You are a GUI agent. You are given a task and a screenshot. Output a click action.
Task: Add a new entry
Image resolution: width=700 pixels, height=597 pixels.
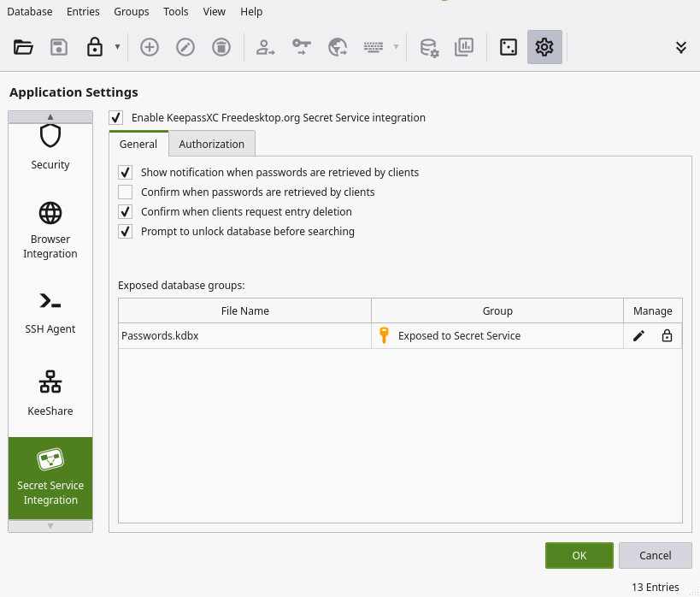tap(150, 47)
